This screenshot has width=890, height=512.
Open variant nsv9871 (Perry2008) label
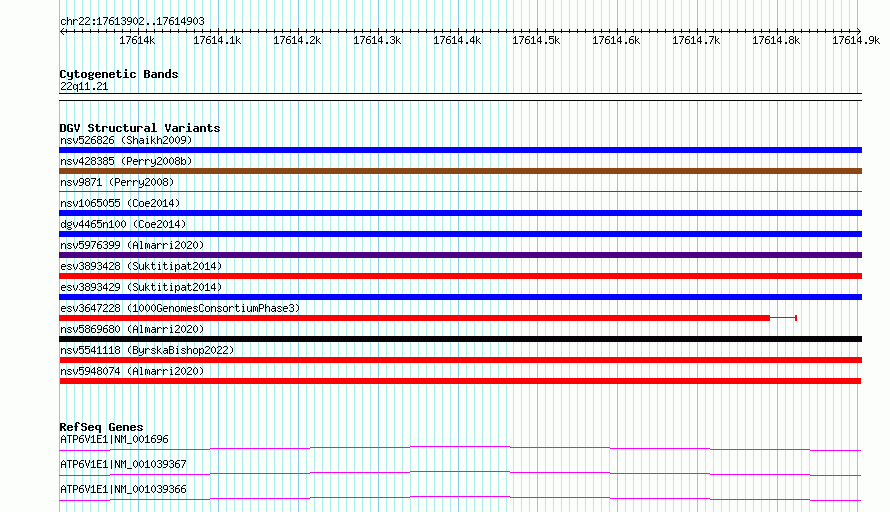tap(117, 182)
